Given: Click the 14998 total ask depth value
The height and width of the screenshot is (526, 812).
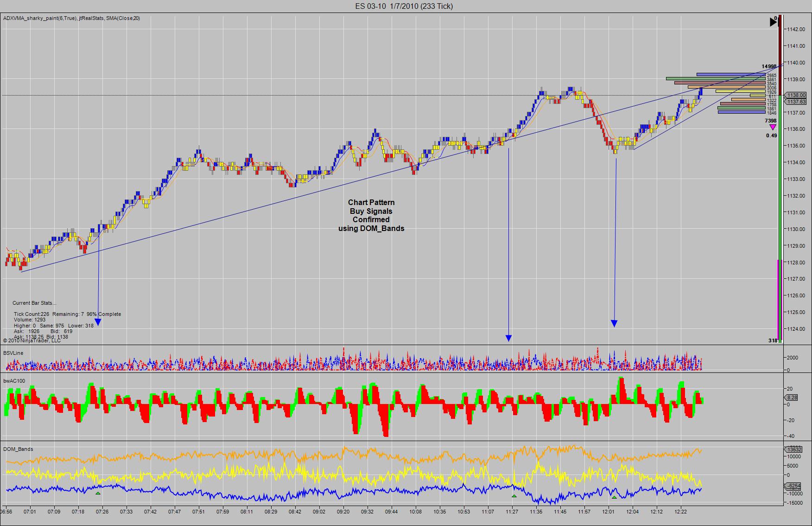Looking at the screenshot, I should pos(769,66).
